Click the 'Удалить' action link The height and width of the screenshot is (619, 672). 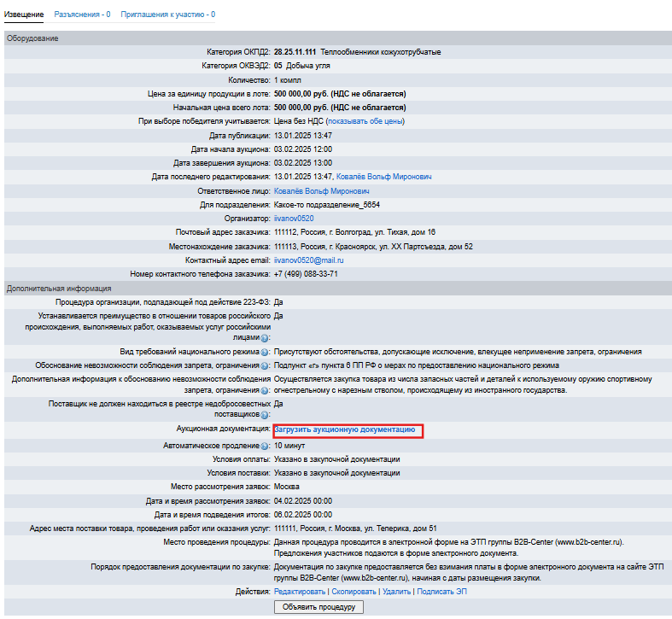(395, 591)
